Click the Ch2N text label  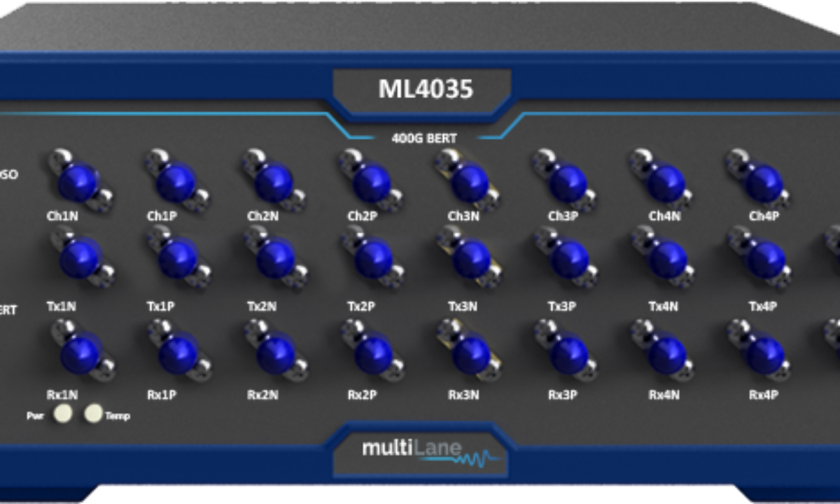[262, 216]
